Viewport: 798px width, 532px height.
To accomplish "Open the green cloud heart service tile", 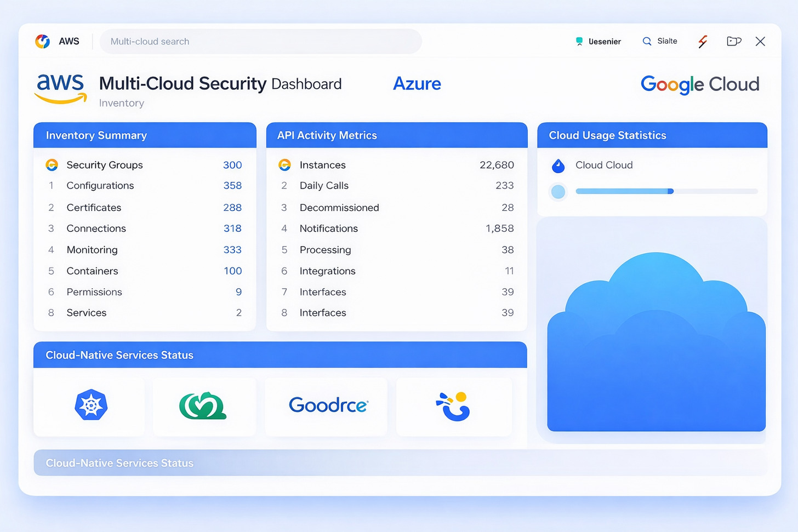I will [203, 406].
